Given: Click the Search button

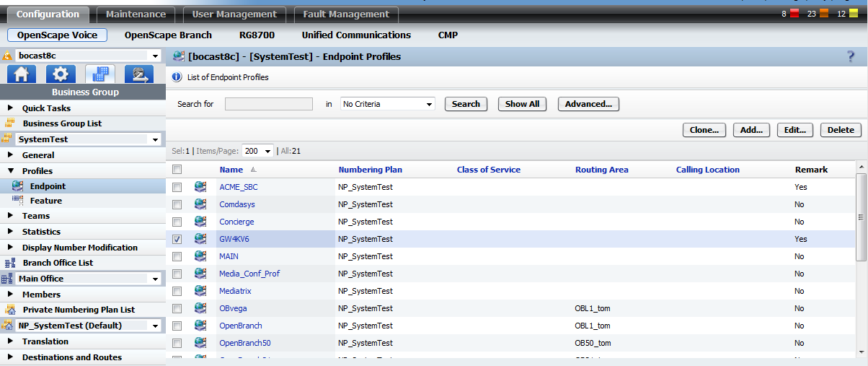Looking at the screenshot, I should click(x=466, y=104).
